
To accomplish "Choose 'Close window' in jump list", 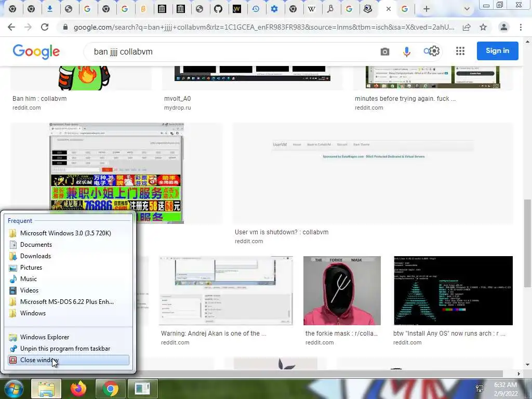I will 69,360.
